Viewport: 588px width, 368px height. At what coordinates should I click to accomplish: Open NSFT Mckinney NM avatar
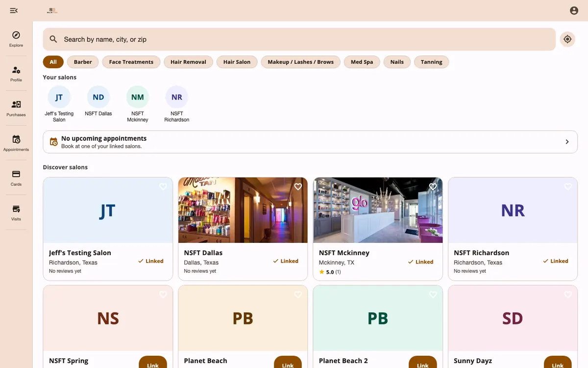pos(138,97)
